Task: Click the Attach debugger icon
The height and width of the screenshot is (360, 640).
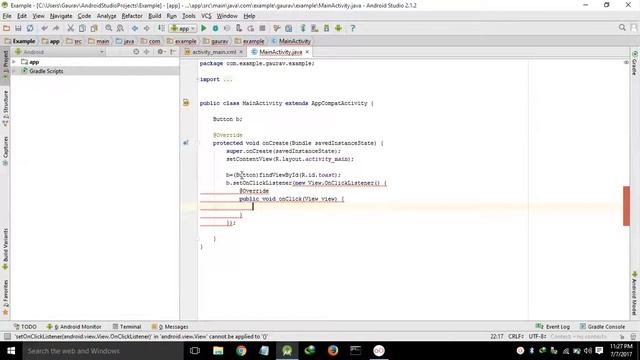Action: pos(239,28)
